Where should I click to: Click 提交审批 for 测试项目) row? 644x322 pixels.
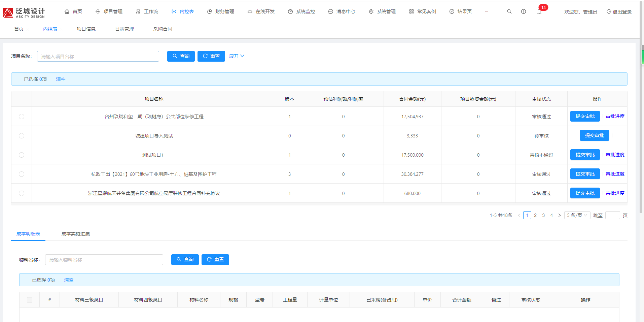pyautogui.click(x=585, y=155)
